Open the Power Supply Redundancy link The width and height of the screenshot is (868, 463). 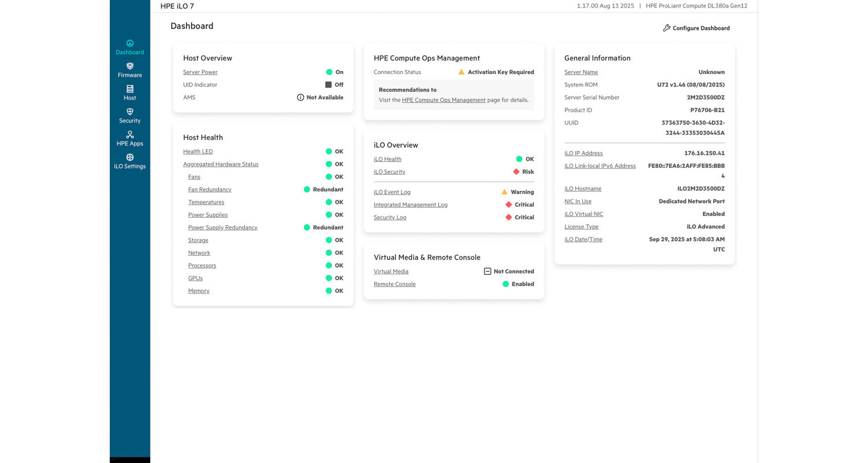(x=222, y=227)
